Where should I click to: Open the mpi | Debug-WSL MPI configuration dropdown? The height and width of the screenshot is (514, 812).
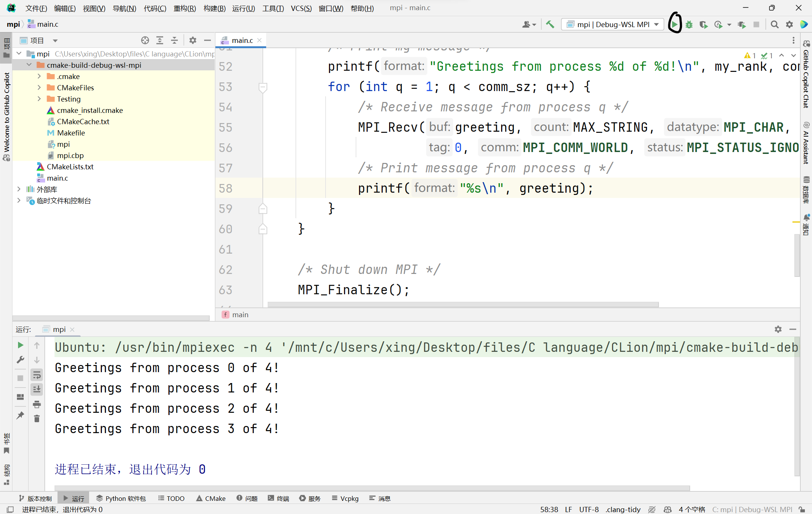[613, 24]
